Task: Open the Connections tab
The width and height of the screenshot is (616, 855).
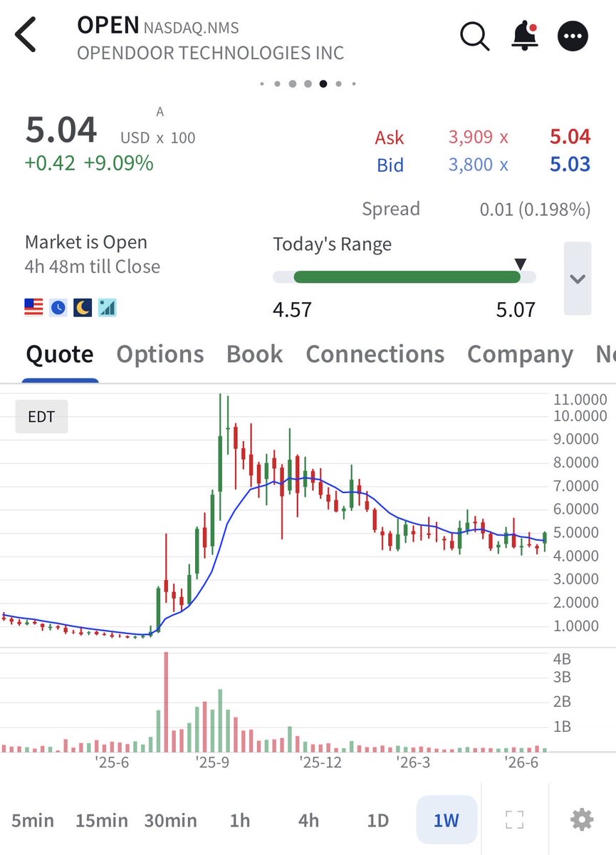Action: pyautogui.click(x=375, y=354)
